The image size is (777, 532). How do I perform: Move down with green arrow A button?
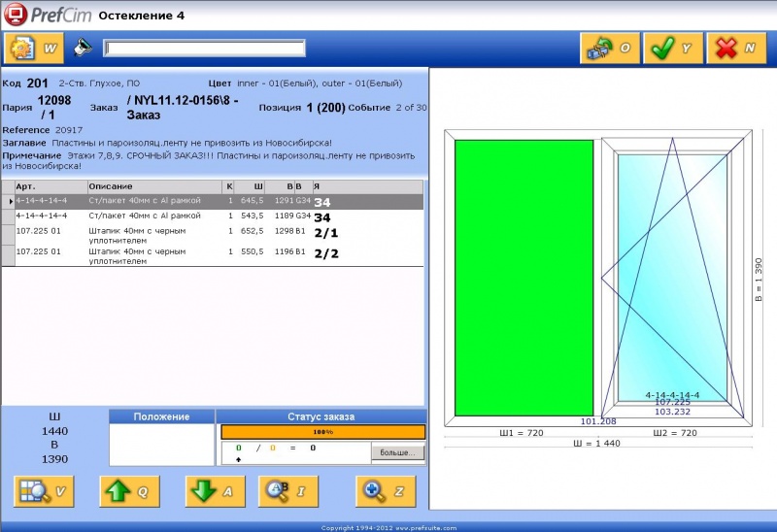pos(215,491)
